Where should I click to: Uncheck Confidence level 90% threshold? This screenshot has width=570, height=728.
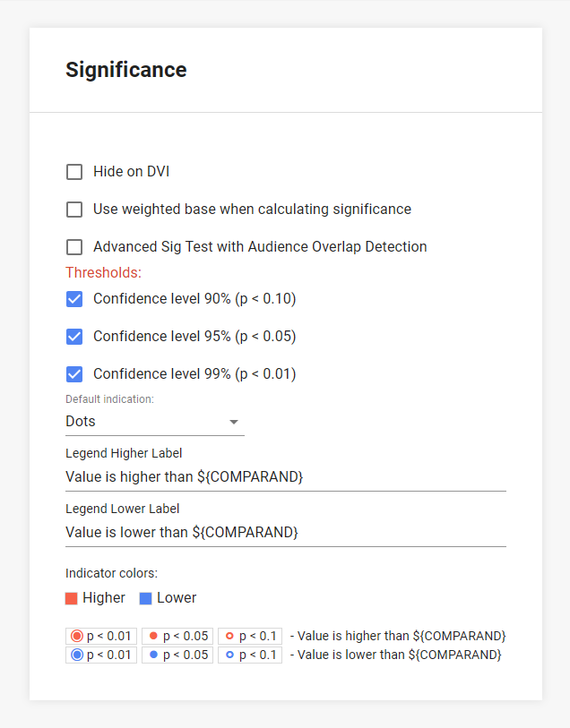(74, 299)
